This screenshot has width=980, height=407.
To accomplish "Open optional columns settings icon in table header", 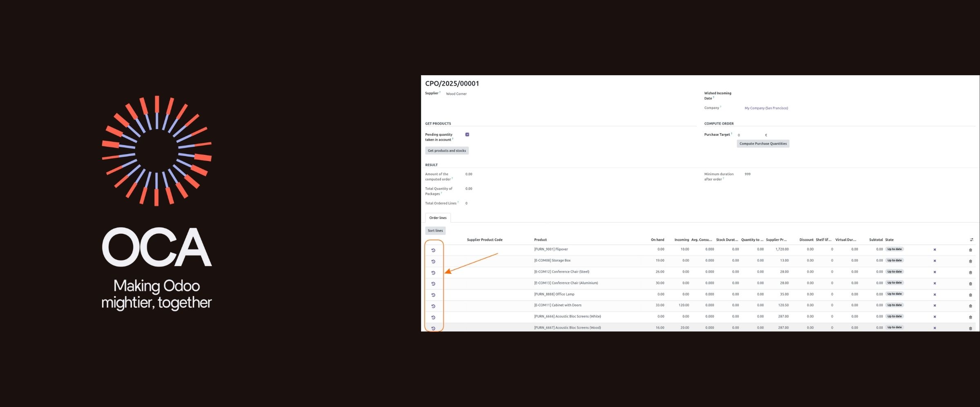I will click(971, 240).
